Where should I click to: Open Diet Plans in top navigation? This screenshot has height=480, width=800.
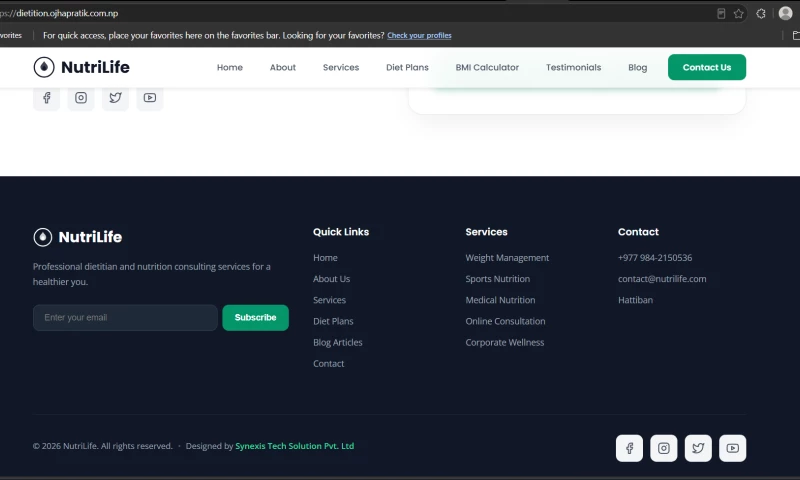click(407, 67)
